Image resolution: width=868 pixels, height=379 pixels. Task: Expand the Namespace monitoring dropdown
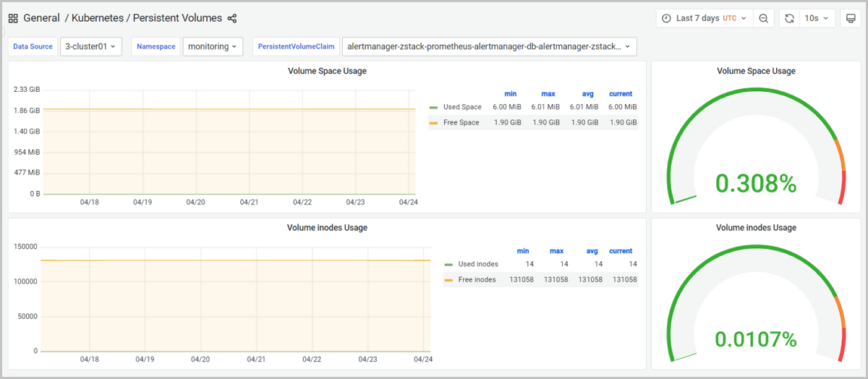tap(213, 46)
